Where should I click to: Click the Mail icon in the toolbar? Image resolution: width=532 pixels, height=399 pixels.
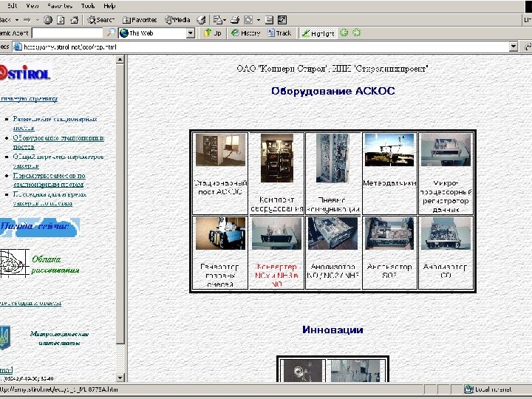click(x=217, y=20)
